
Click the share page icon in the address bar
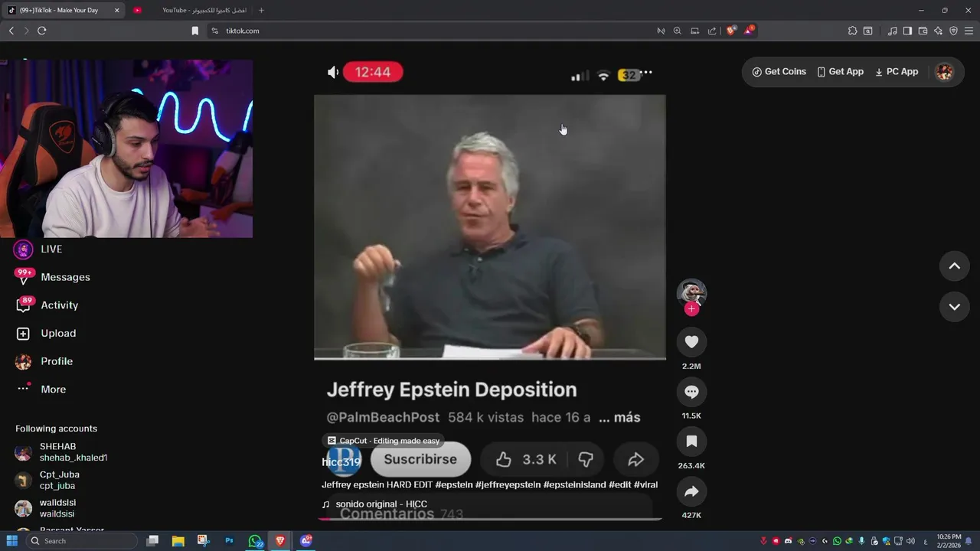[x=712, y=31]
